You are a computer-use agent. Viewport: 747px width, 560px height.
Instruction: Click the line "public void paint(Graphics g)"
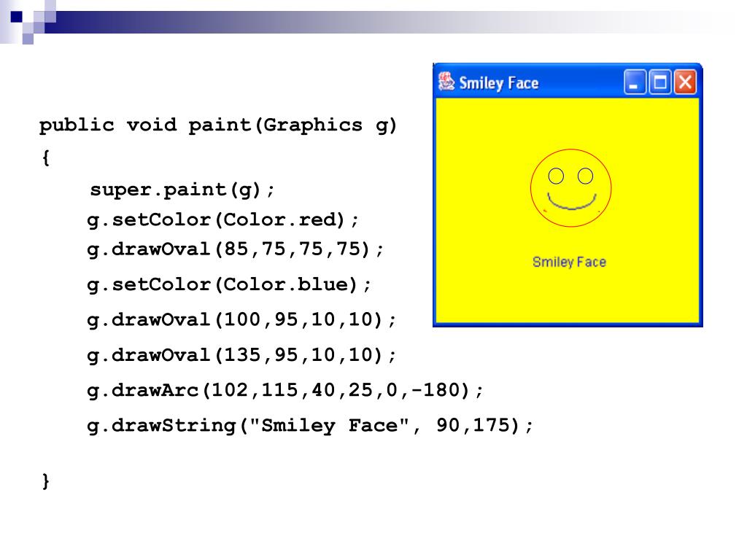click(x=218, y=125)
